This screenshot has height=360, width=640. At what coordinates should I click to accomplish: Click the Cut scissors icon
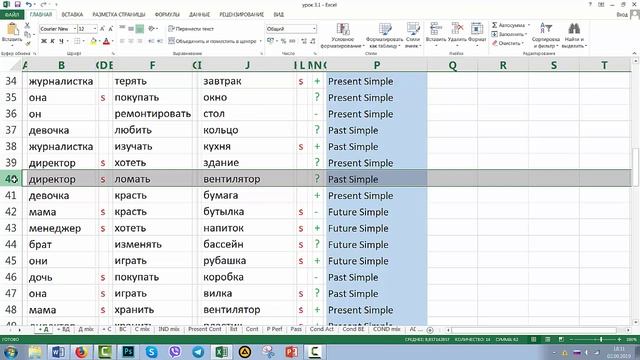(x=27, y=25)
